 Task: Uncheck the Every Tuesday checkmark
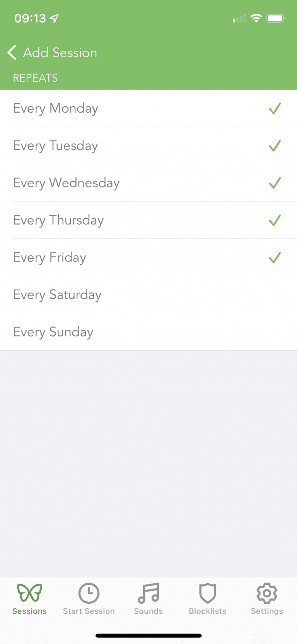click(x=275, y=146)
